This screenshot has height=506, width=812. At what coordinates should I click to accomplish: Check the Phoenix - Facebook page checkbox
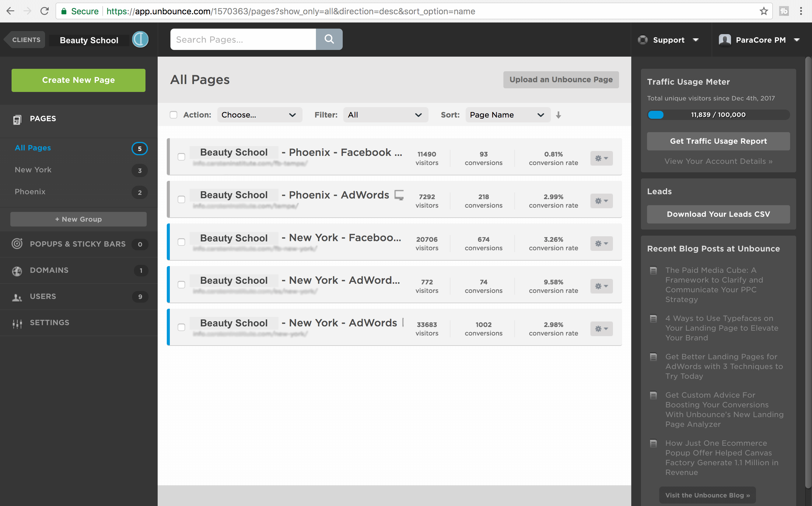(181, 156)
